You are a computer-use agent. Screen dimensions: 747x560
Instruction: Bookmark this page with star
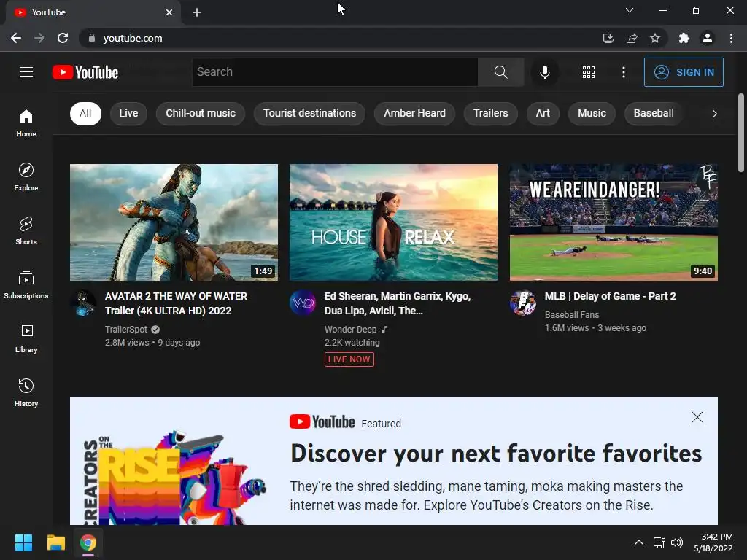pos(655,38)
